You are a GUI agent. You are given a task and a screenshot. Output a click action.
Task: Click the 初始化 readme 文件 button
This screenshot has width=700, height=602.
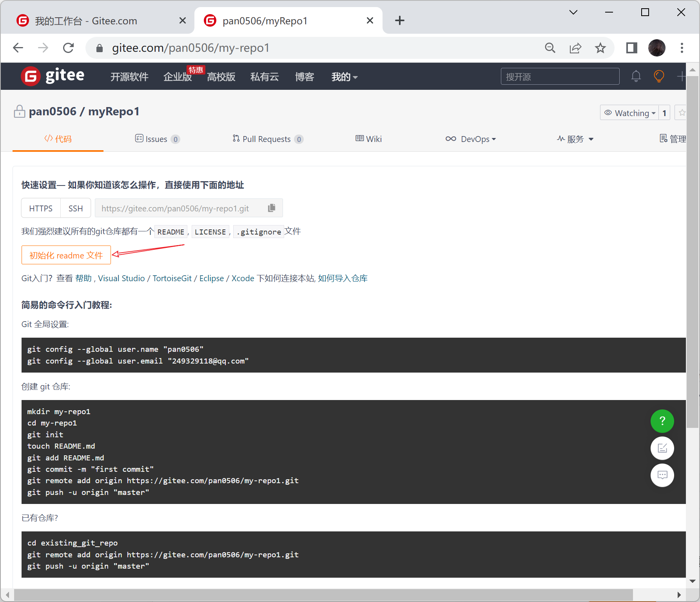[66, 255]
